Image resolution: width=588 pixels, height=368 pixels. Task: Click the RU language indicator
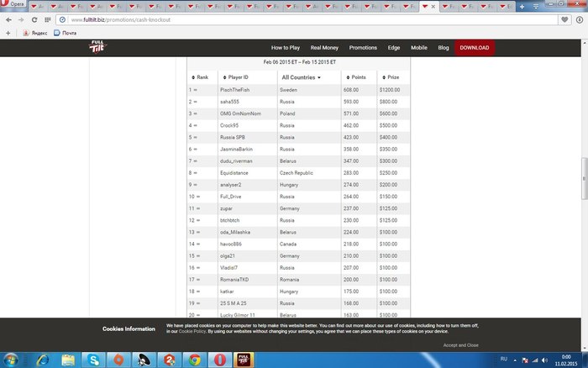point(504,359)
